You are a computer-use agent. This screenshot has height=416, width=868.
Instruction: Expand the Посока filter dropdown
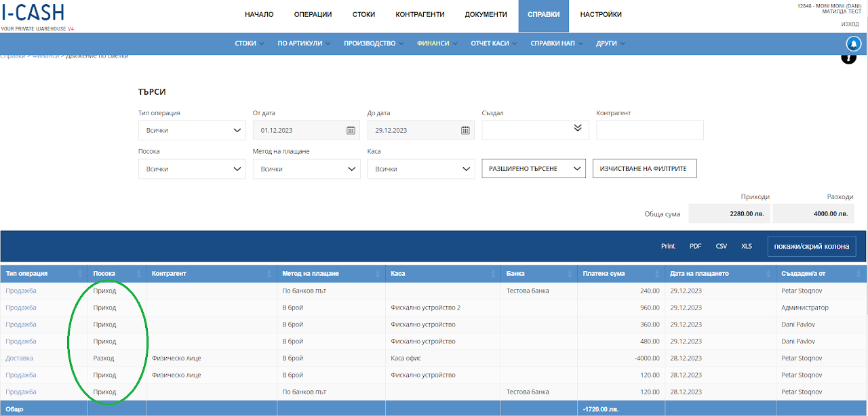(192, 169)
